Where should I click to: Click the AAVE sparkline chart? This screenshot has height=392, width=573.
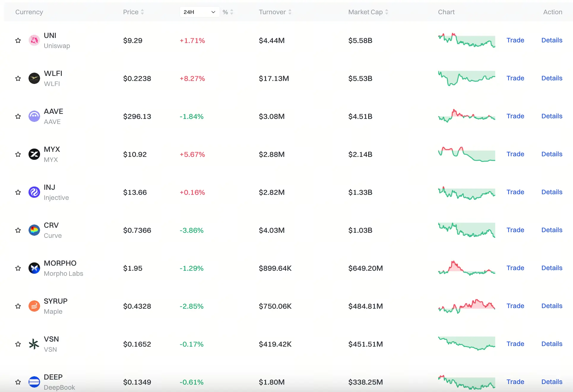pos(467,116)
